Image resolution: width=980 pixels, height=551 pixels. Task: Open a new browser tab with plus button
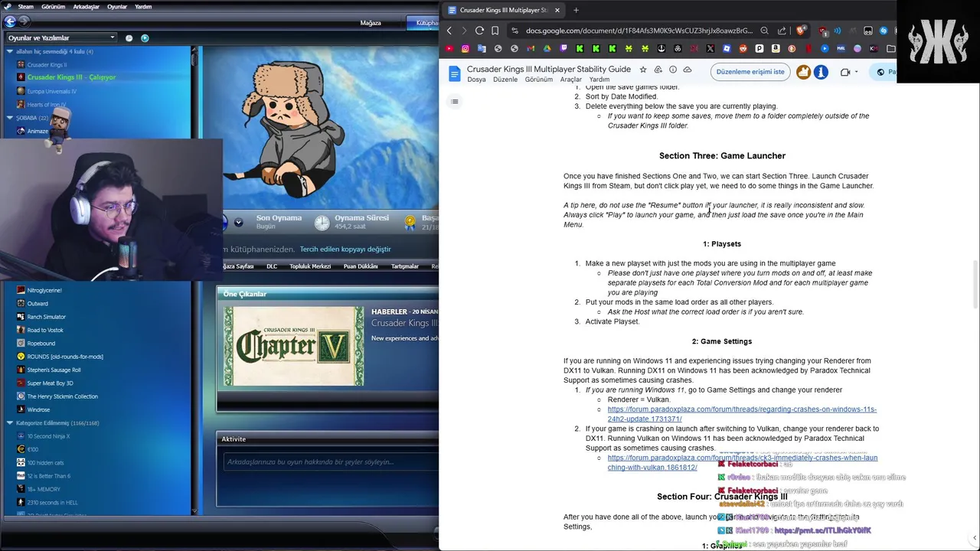point(576,10)
